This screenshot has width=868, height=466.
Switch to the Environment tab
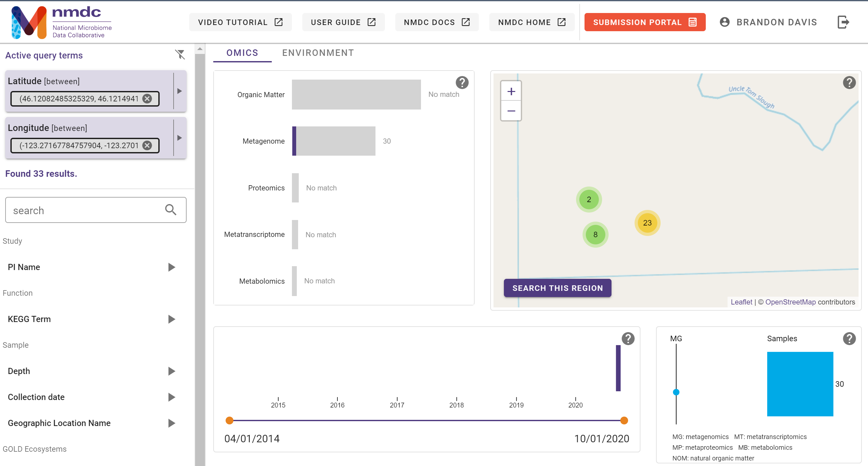click(x=318, y=53)
